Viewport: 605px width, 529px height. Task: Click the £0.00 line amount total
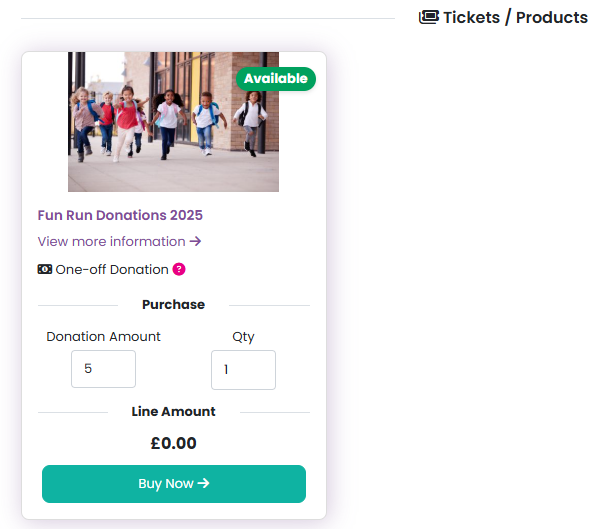pyautogui.click(x=174, y=443)
